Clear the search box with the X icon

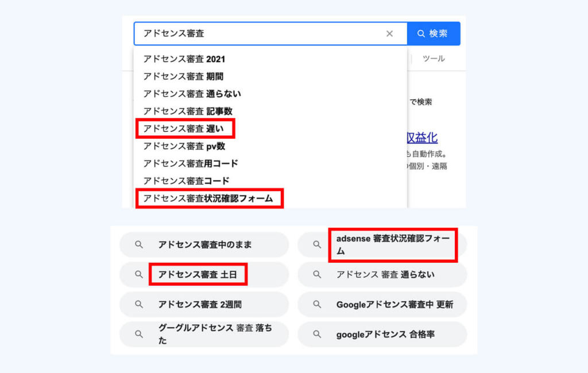tap(390, 34)
